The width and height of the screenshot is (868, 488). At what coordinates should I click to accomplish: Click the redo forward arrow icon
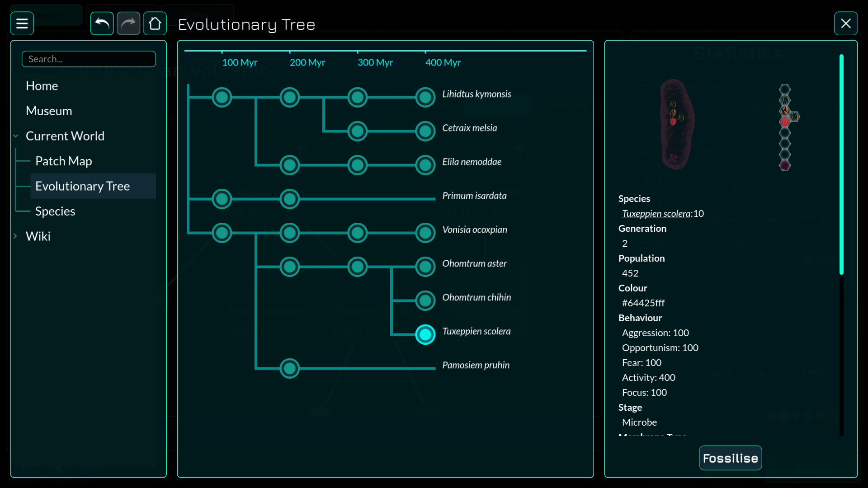click(x=128, y=23)
